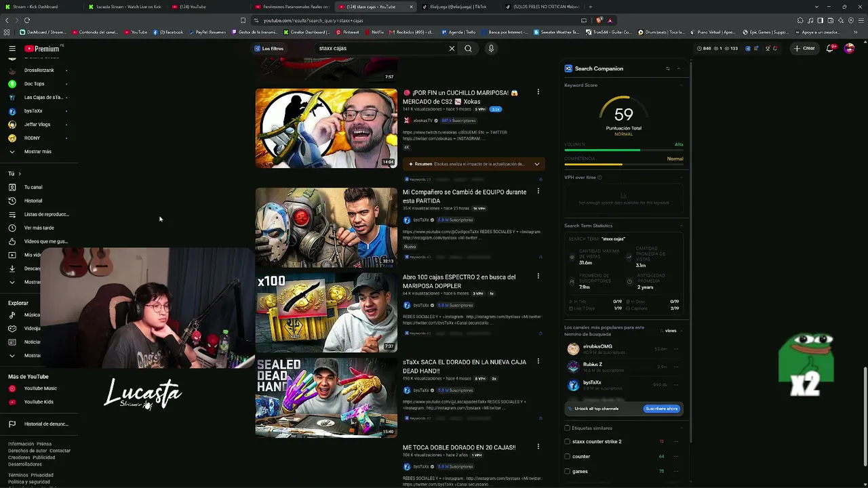Image resolution: width=868 pixels, height=488 pixels.
Task: Open elrubiusOMG channel in top channels
Action: [597, 347]
